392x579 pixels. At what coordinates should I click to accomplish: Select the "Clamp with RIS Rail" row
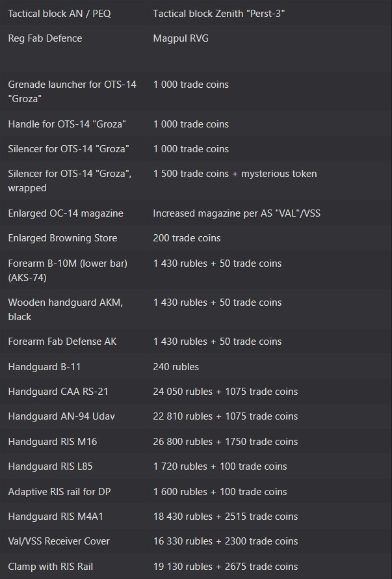click(196, 567)
